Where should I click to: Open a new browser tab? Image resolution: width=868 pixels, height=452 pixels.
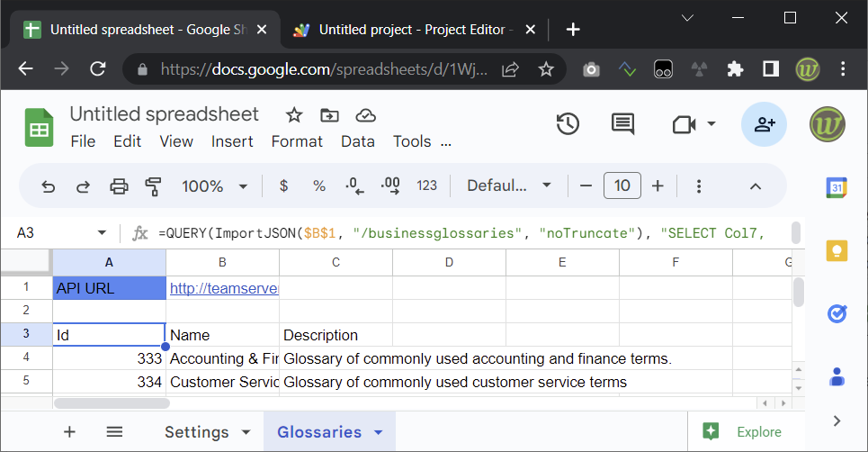click(573, 30)
